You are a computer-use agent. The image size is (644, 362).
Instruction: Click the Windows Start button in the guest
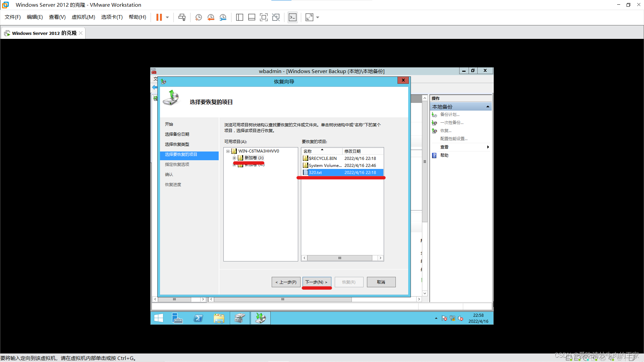[159, 318]
